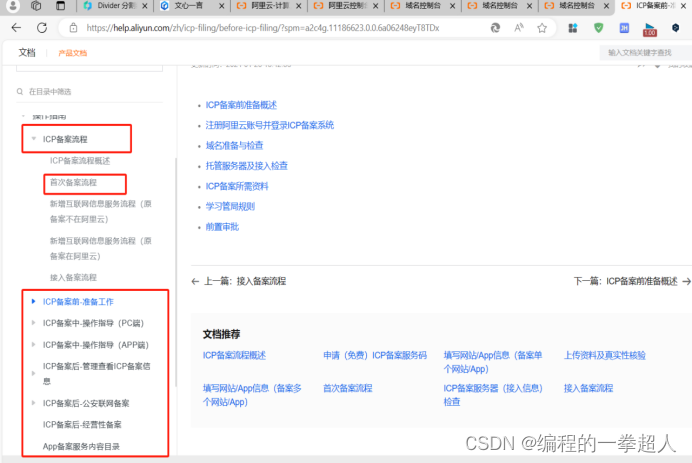
Task: Open the 学习管局规则 link
Action: click(x=230, y=207)
